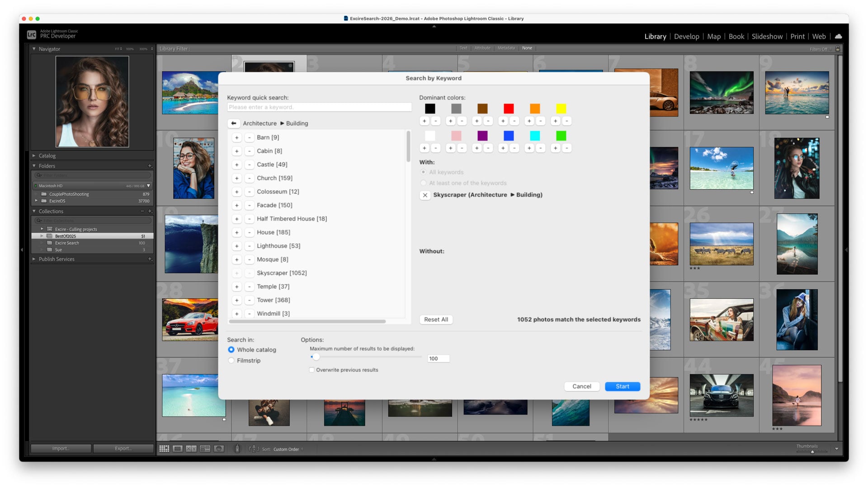
Task: Open Survey view icon
Action: click(x=205, y=449)
